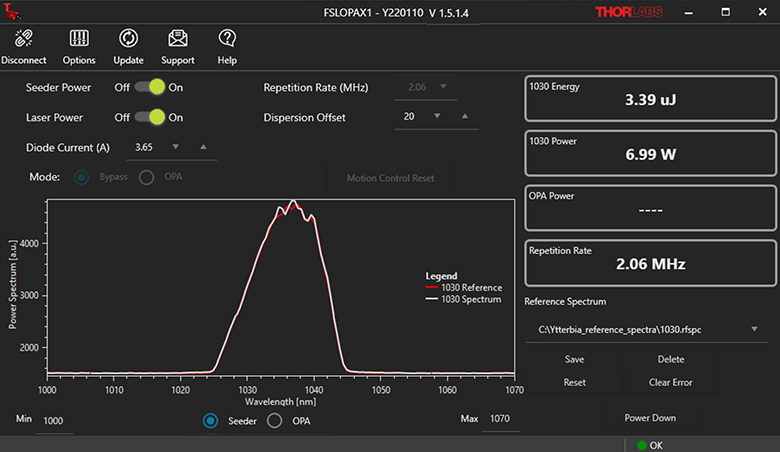The width and height of the screenshot is (780, 452).
Task: Select the Bypass mode radio button
Action: [82, 177]
